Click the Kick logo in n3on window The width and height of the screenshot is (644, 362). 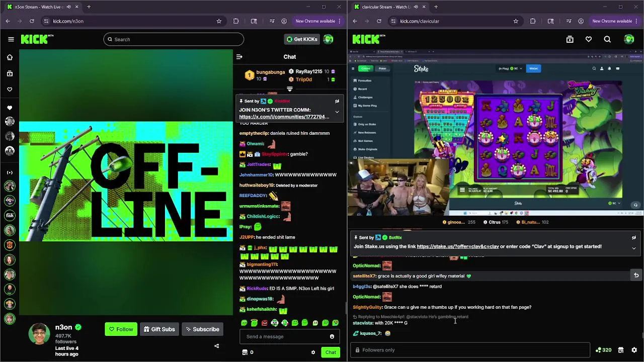click(37, 39)
